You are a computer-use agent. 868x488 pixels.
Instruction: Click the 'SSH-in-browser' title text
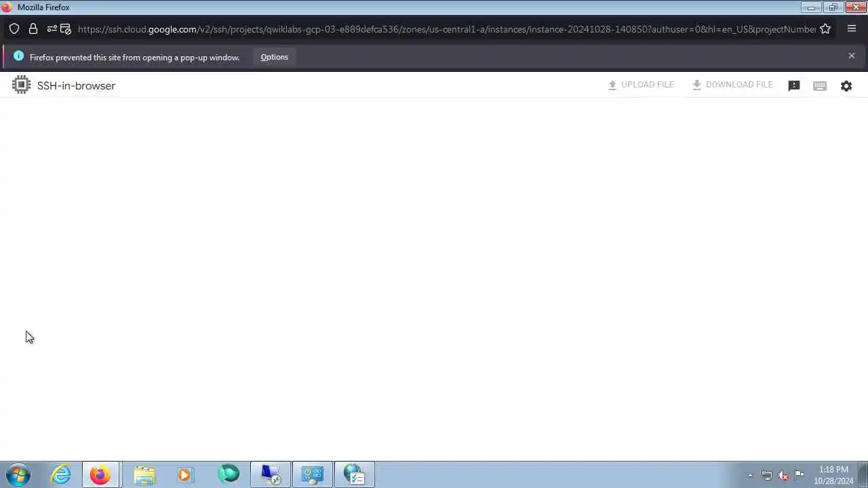tap(76, 85)
